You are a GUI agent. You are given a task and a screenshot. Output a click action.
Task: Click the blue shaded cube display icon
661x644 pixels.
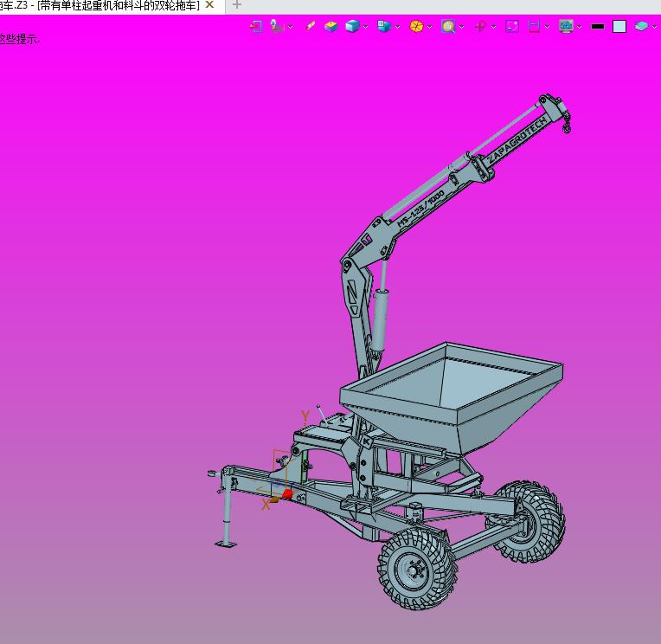352,26
